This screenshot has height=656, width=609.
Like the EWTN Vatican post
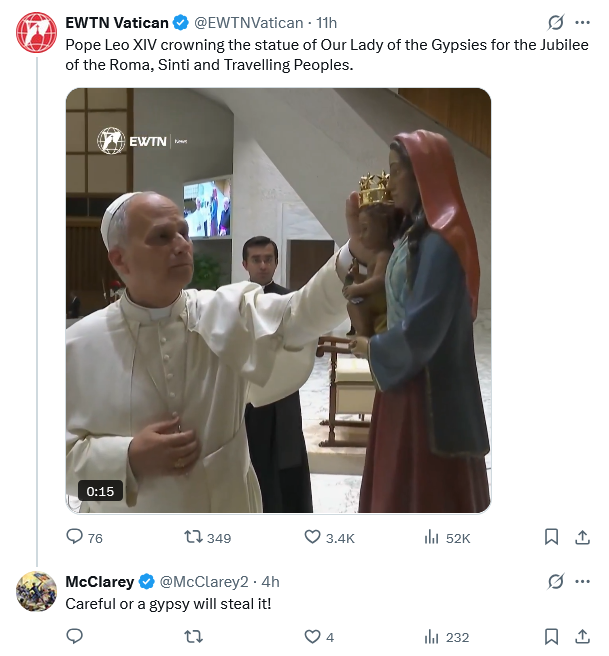click(x=313, y=537)
